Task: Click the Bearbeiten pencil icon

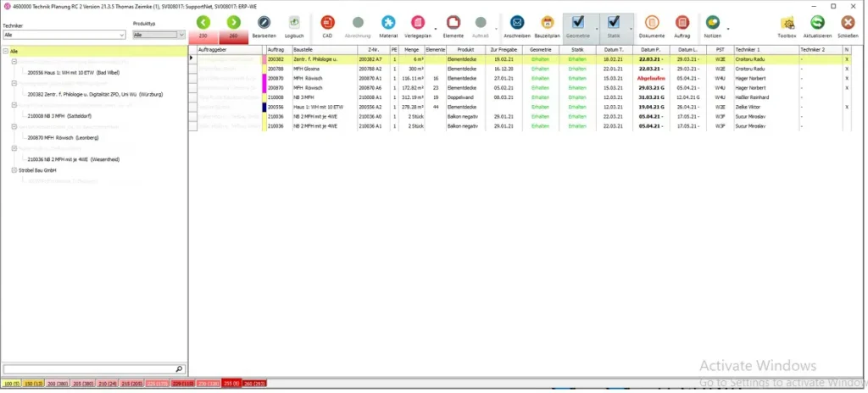Action: (264, 23)
